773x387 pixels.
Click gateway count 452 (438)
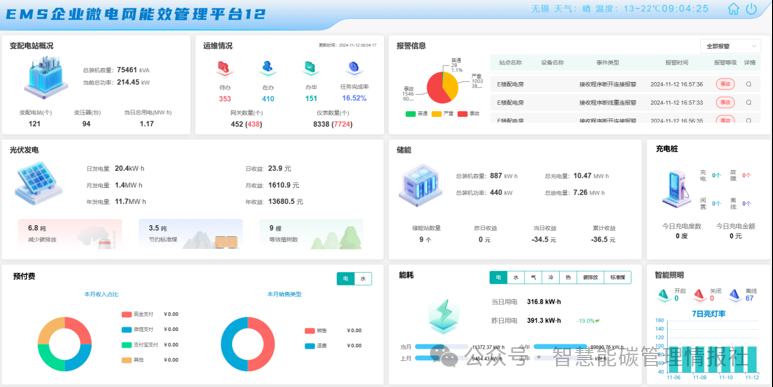tap(246, 124)
